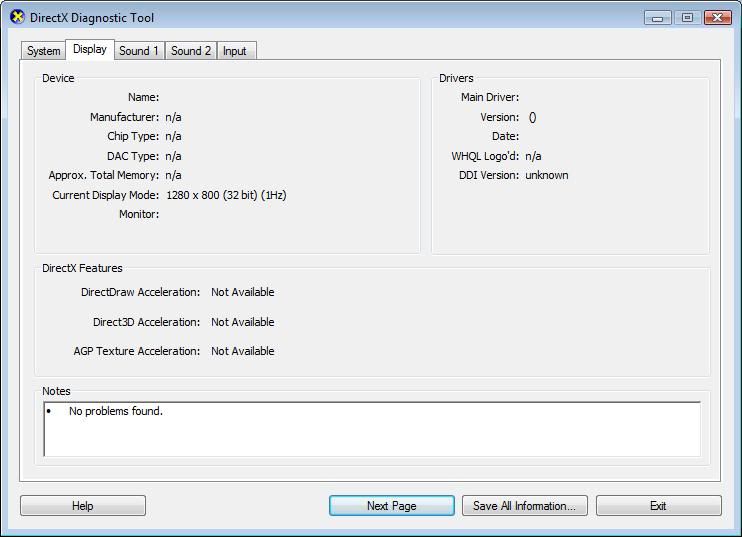The height and width of the screenshot is (537, 742).
Task: Click the 'Device' group heading
Action: 58,78
